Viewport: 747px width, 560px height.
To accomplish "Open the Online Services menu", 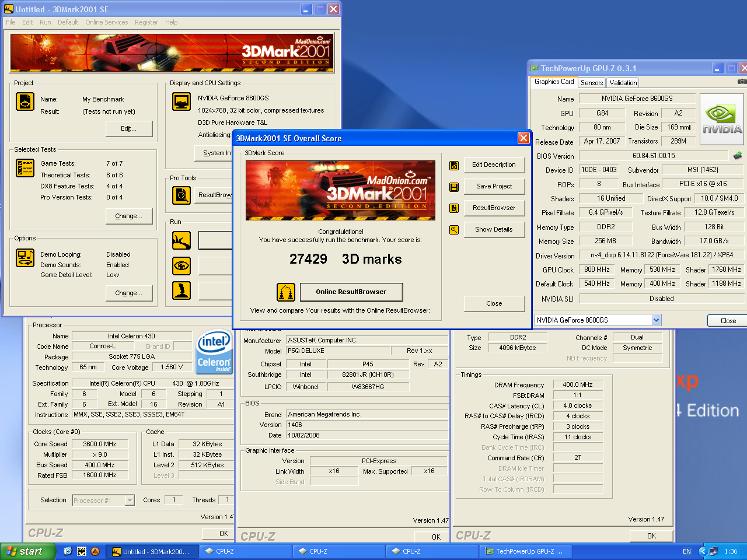I will (x=106, y=22).
